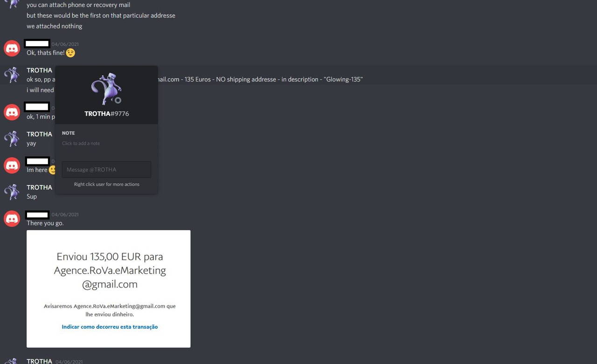Image resolution: width=597 pixels, height=364 pixels.
Task: Click the smiley emoji after "Im here"
Action: [x=52, y=170]
